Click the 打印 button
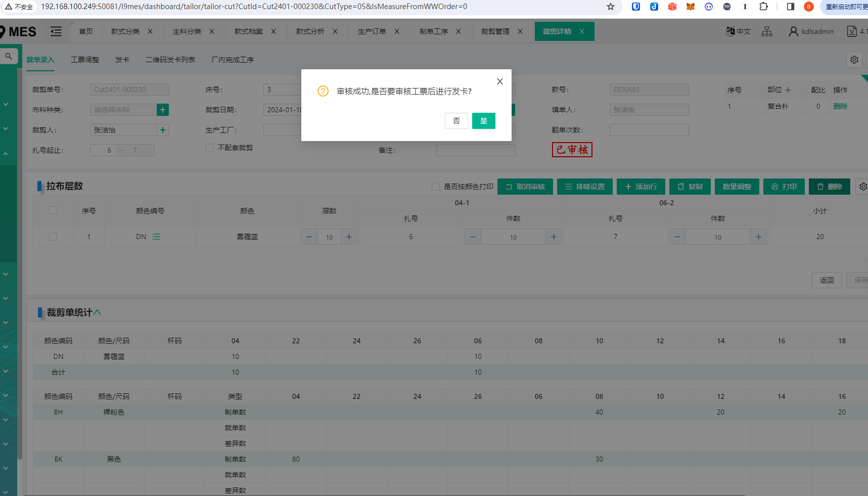 (x=784, y=187)
